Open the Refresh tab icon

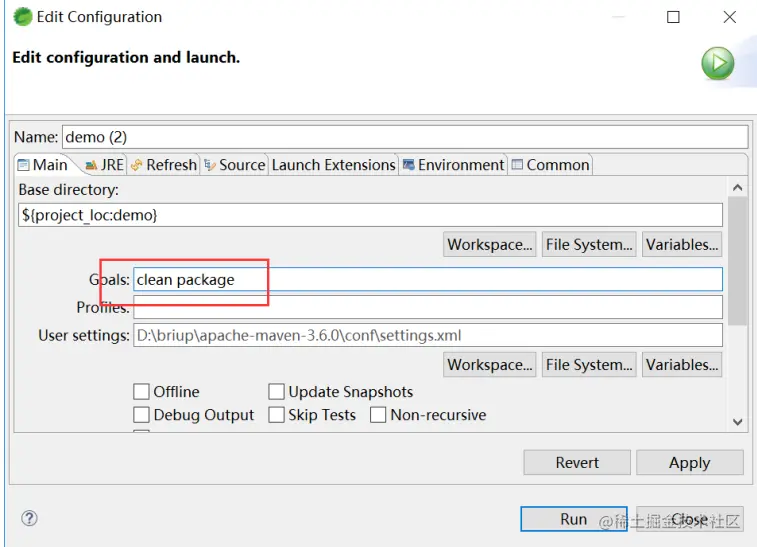click(137, 165)
